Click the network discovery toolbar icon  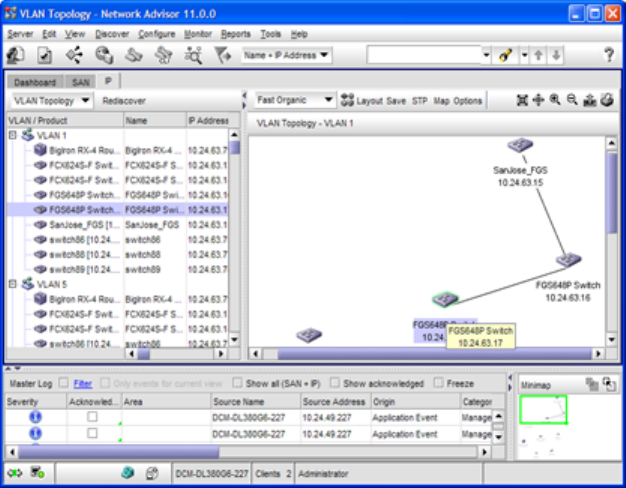point(75,55)
